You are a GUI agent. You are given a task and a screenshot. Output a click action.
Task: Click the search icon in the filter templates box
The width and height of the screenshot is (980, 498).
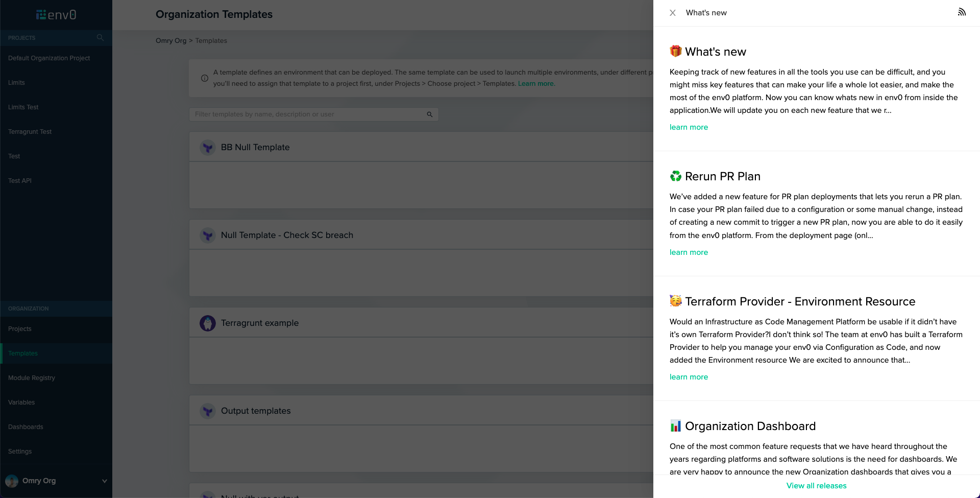[430, 114]
